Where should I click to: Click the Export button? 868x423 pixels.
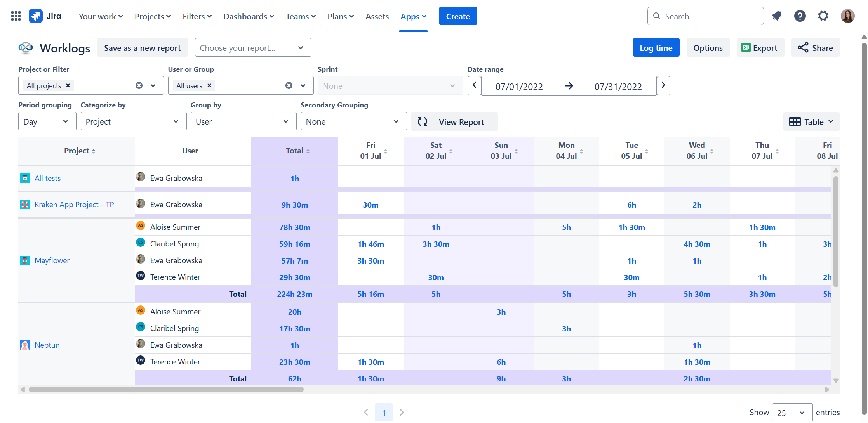coord(760,48)
